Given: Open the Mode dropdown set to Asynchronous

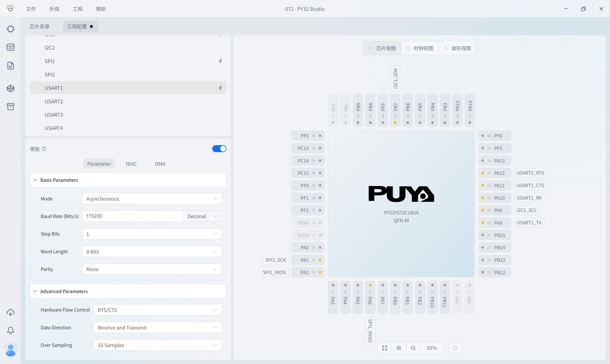Looking at the screenshot, I should [152, 199].
